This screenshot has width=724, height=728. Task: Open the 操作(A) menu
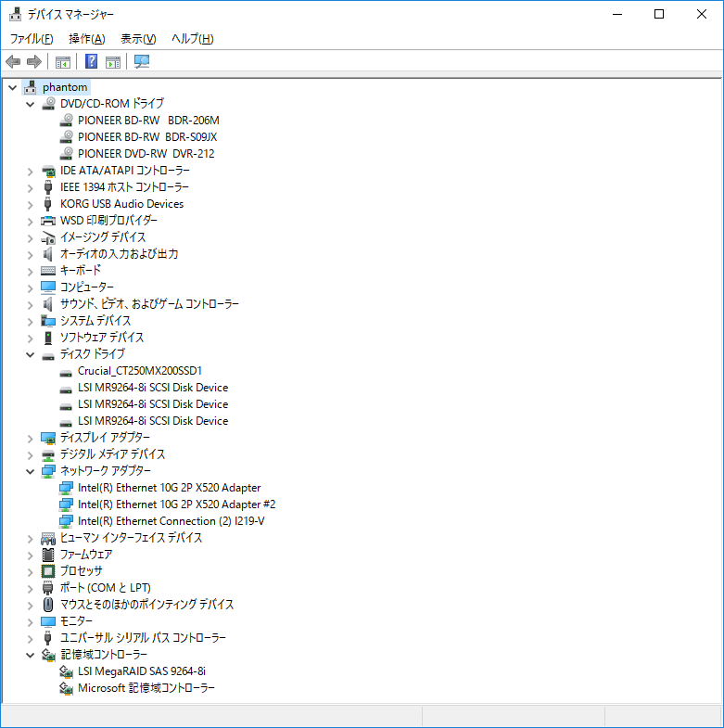(86, 39)
